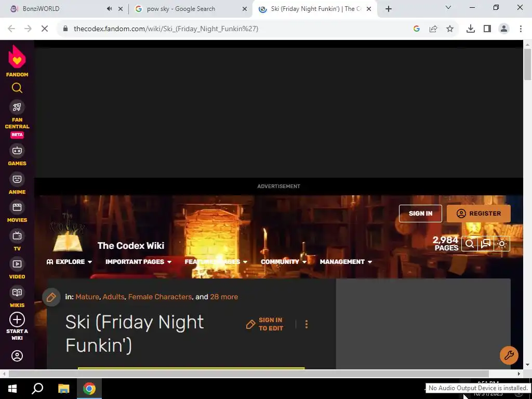View site information lock icon
Image resolution: width=532 pixels, height=399 pixels.
click(65, 29)
